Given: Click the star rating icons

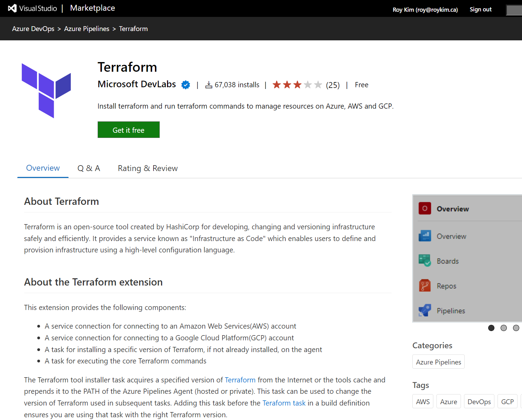Looking at the screenshot, I should pos(297,85).
